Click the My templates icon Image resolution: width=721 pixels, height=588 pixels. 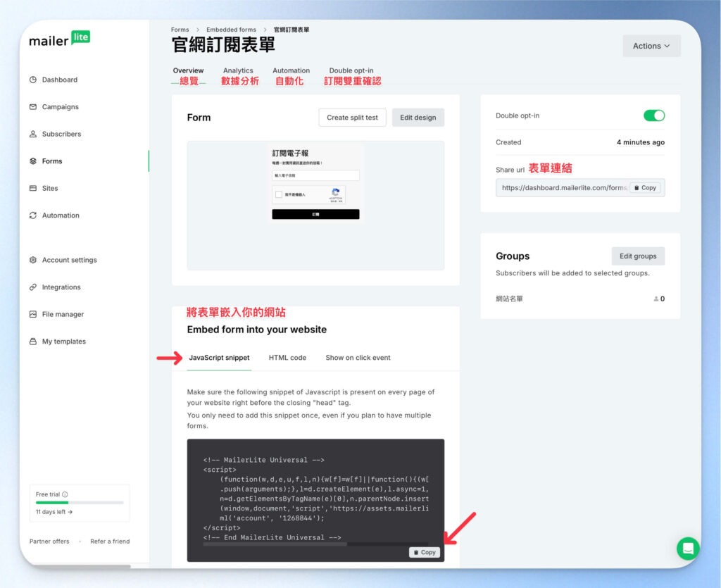pyautogui.click(x=33, y=341)
